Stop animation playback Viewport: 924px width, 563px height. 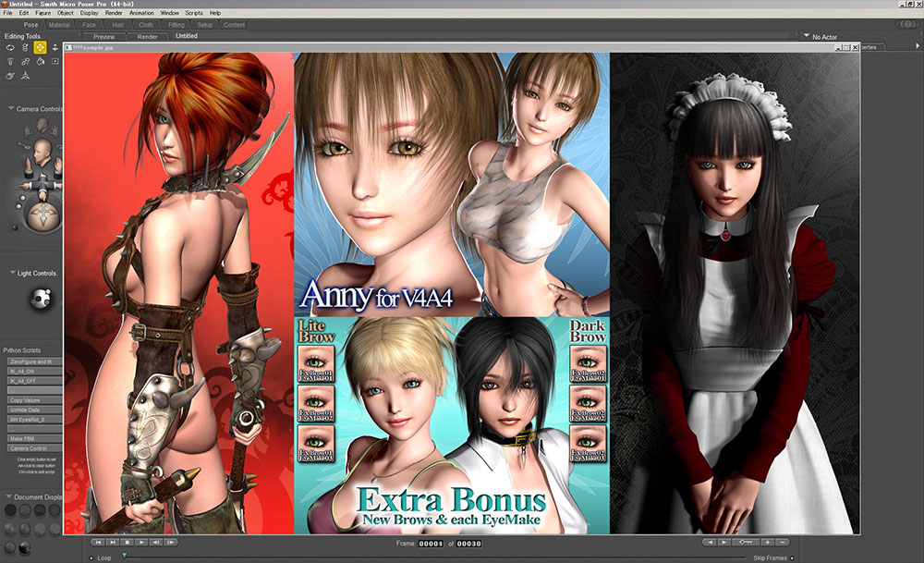[127, 542]
